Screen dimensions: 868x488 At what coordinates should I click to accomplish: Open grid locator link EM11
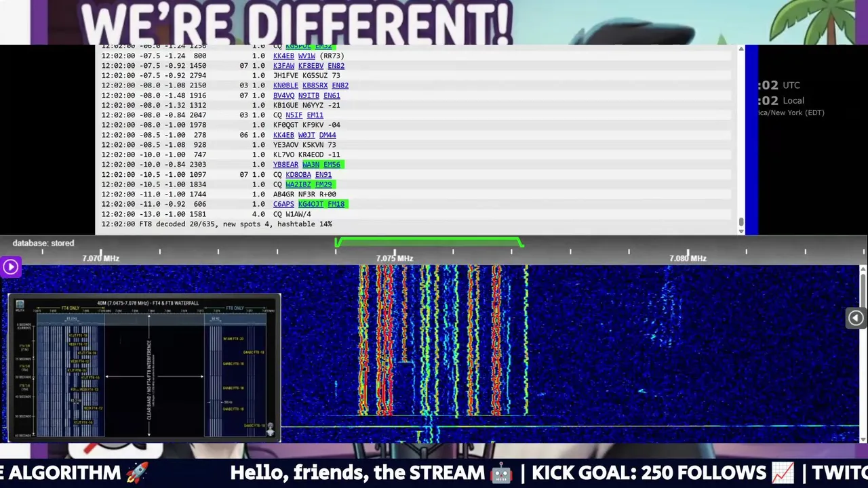click(315, 115)
